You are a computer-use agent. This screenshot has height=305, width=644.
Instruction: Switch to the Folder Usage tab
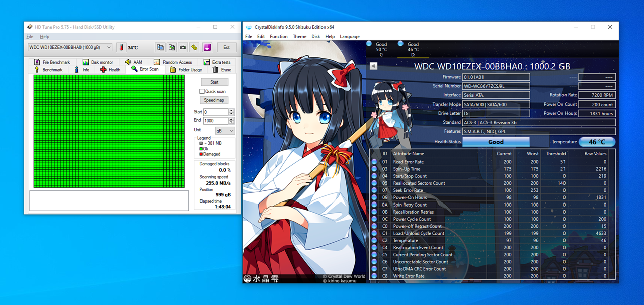(x=186, y=70)
